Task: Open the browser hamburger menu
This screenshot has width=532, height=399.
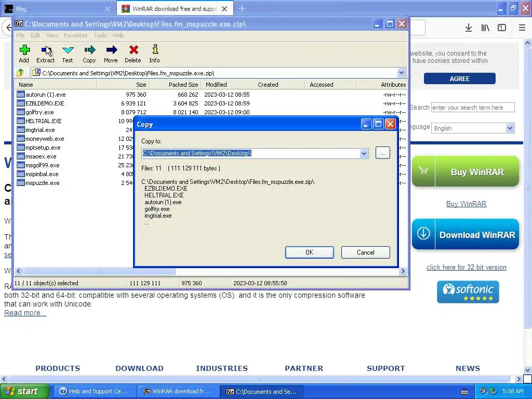Action: tap(522, 28)
